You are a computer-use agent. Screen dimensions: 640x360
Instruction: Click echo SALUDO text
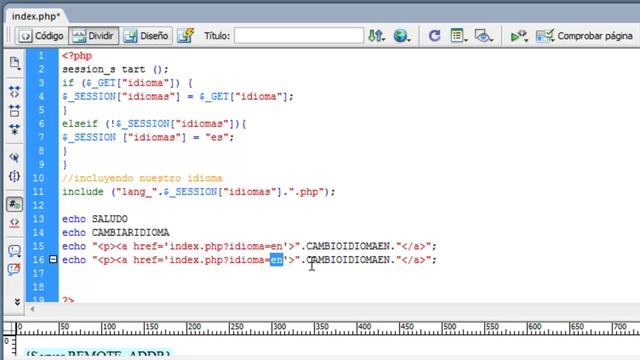(x=95, y=219)
